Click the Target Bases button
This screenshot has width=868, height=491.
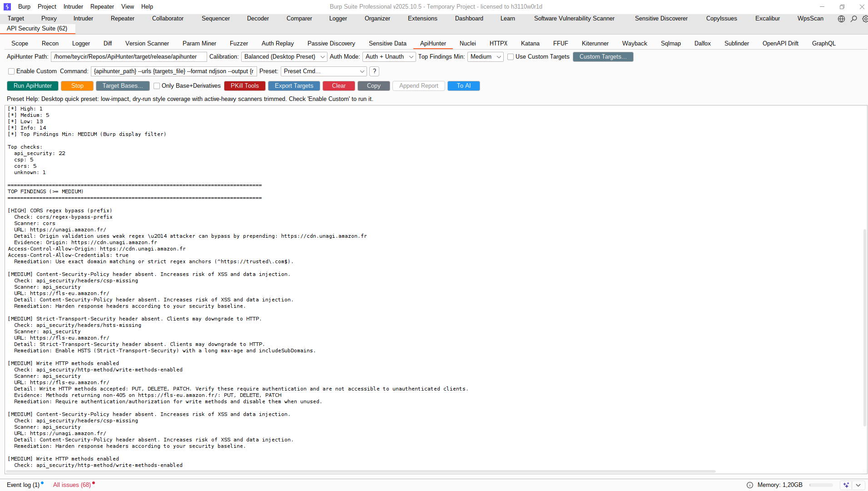(123, 86)
